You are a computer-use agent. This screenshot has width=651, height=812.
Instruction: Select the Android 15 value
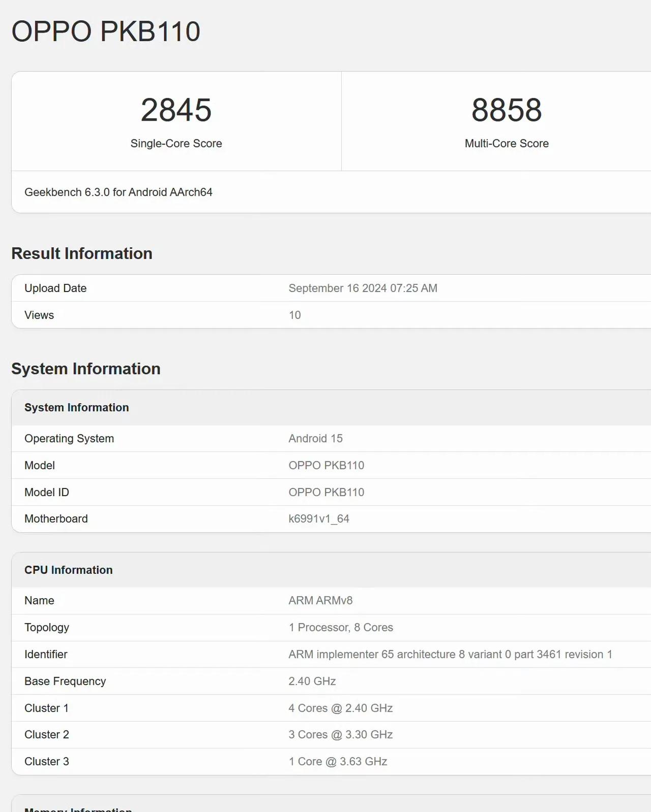click(316, 439)
